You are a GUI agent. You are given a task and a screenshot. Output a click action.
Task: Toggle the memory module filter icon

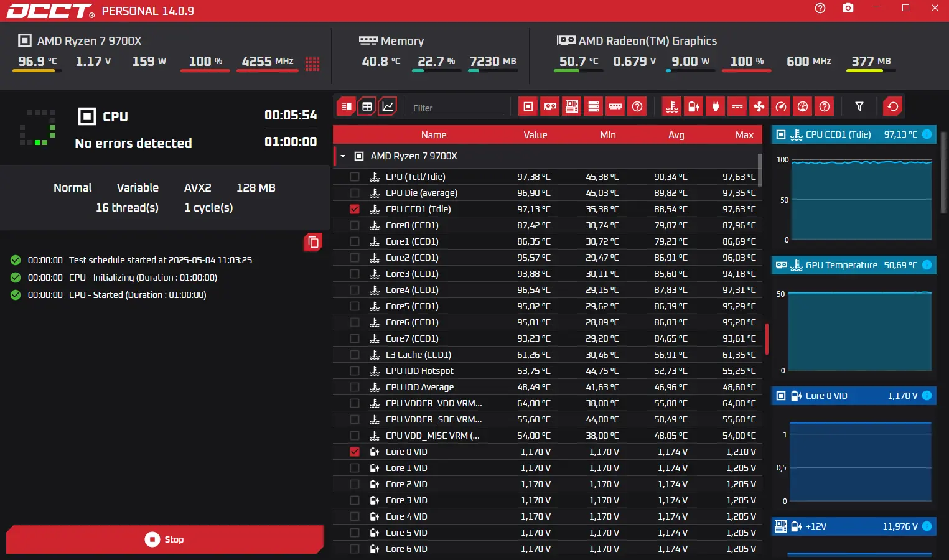pyautogui.click(x=615, y=106)
